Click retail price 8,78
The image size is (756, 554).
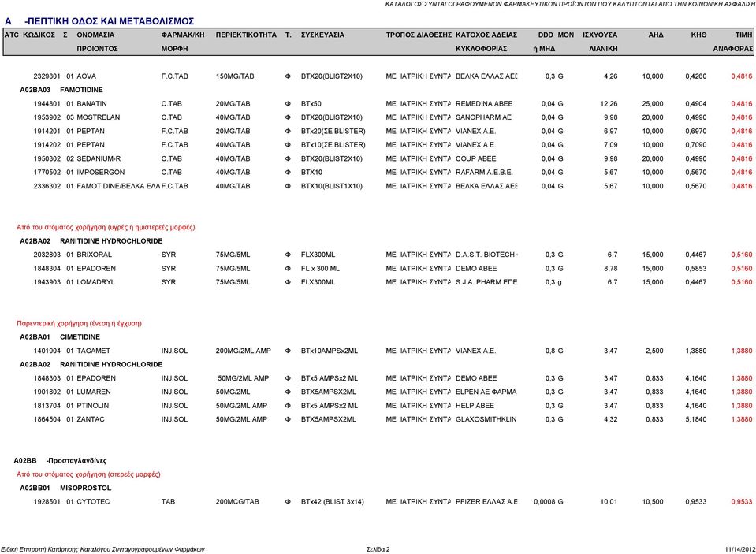coord(610,269)
